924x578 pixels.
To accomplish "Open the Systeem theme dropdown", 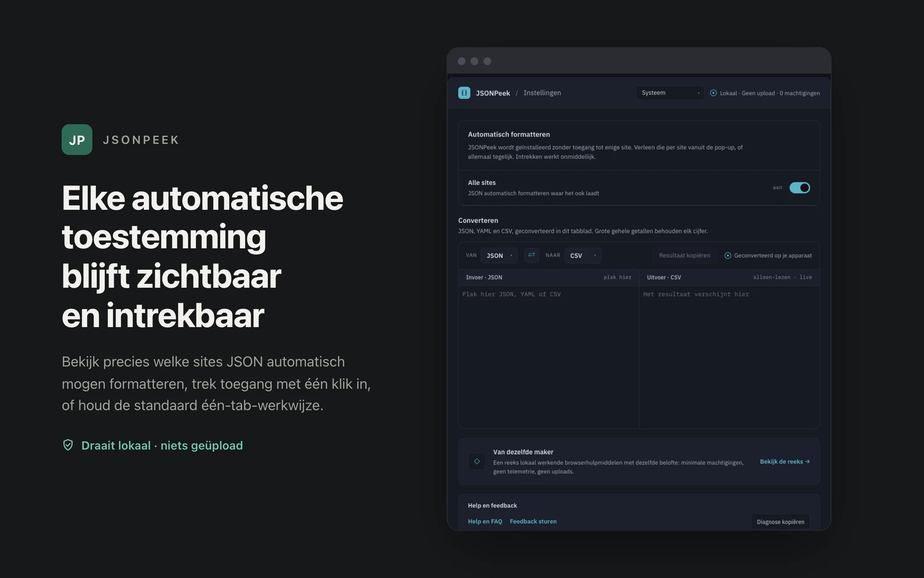I will [x=669, y=93].
